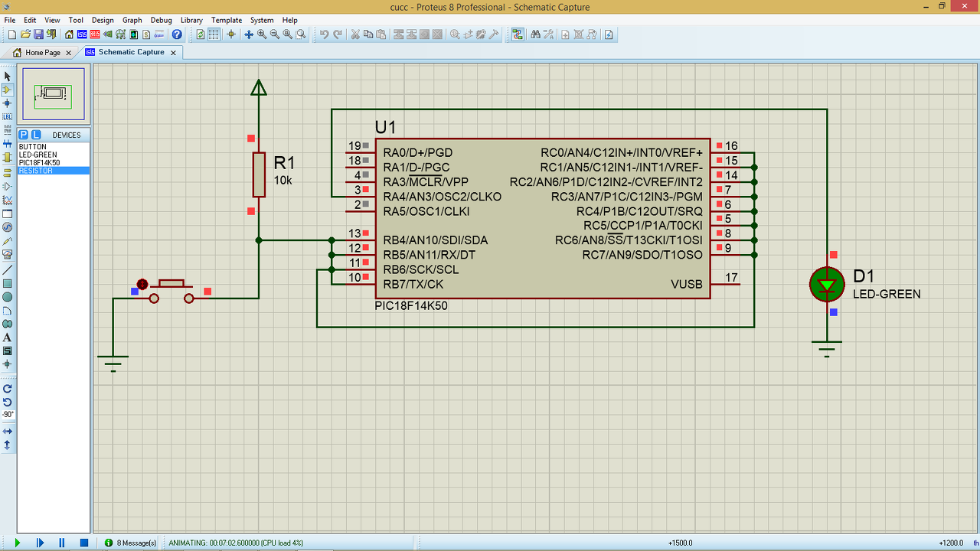Open the File menu
The width and height of the screenshot is (980, 551).
(10, 20)
